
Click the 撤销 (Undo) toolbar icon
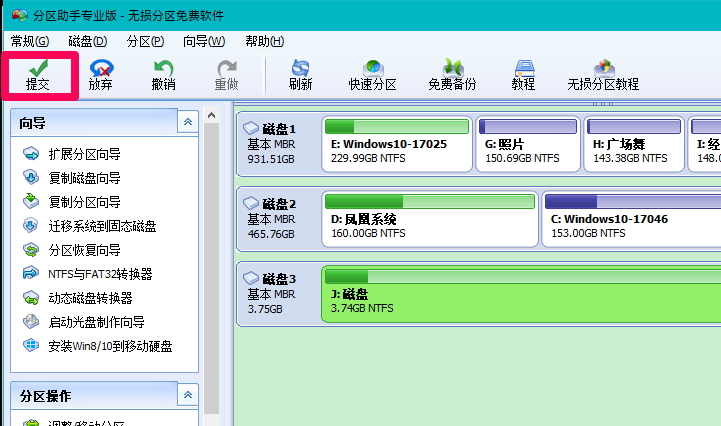[163, 74]
